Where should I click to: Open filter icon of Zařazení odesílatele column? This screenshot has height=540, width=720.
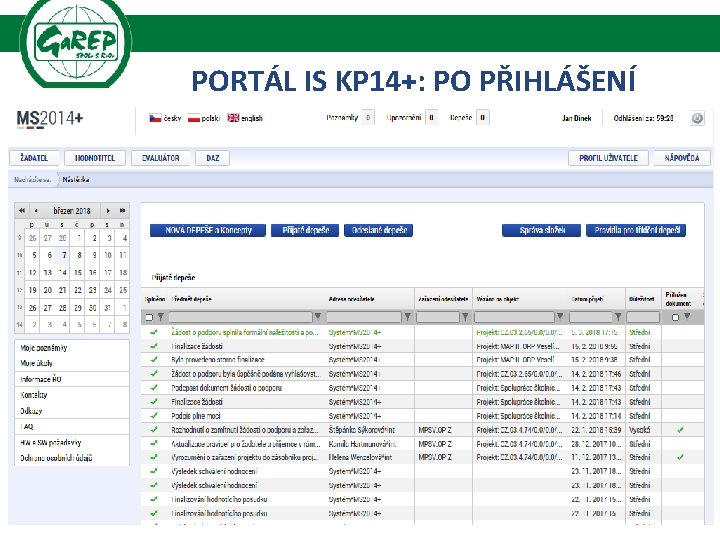[x=465, y=316]
